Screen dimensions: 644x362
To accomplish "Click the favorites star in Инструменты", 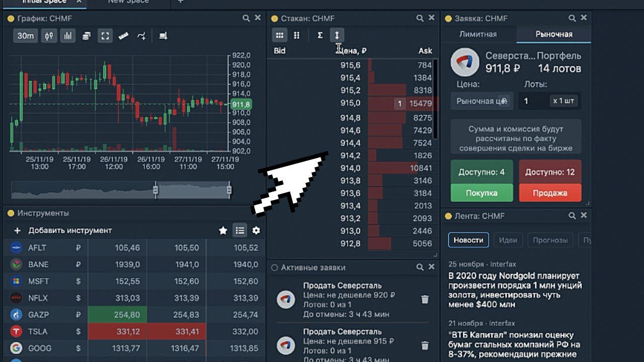I will 223,230.
